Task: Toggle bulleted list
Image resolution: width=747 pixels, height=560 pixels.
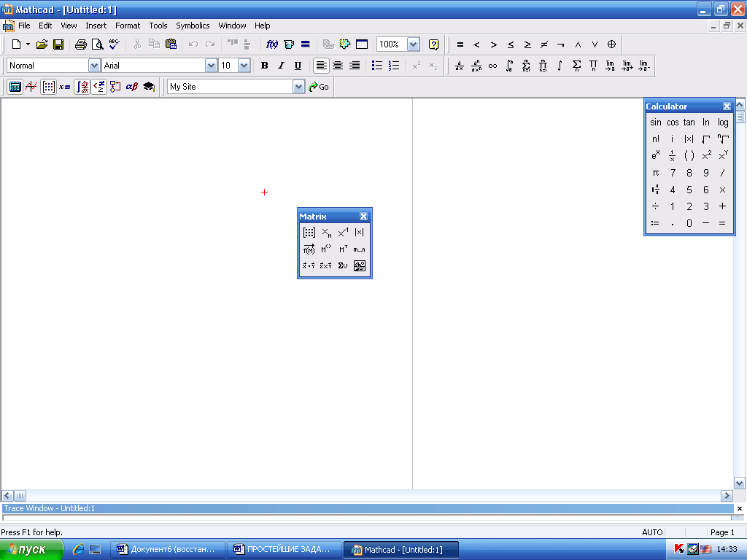Action: tap(377, 65)
